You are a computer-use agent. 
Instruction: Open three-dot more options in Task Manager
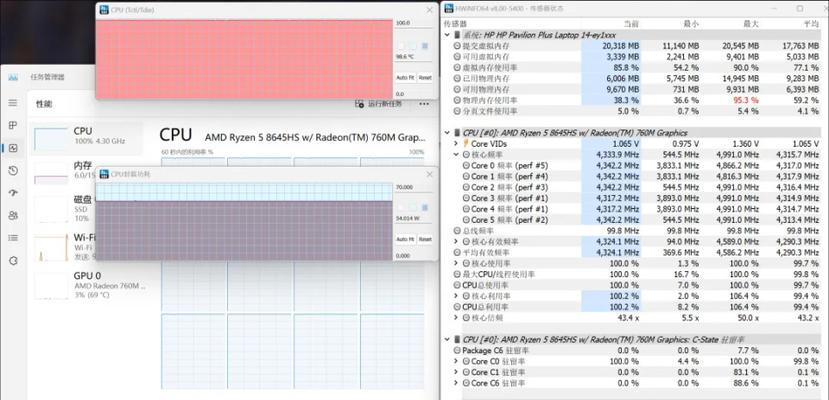(x=423, y=104)
